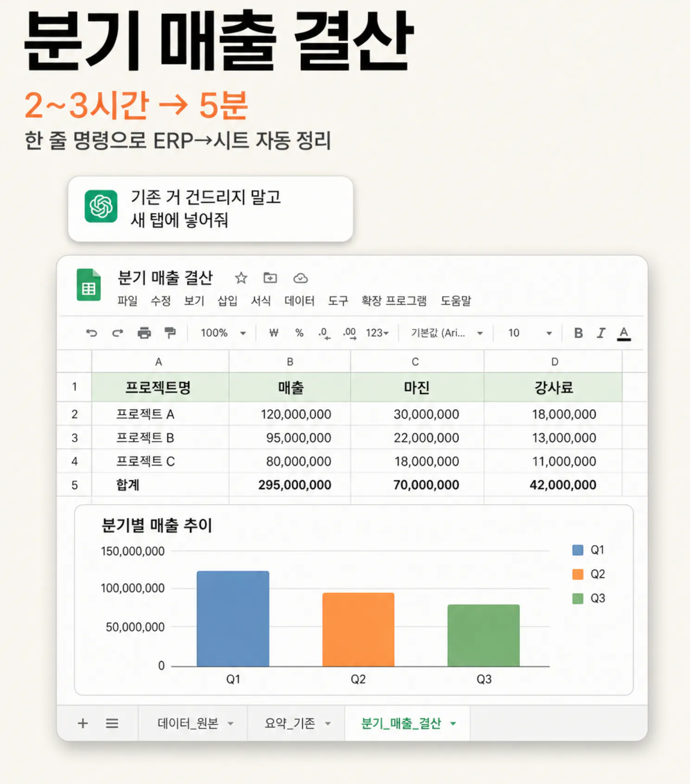690x784 pixels.
Task: Select column C header
Action: [417, 361]
